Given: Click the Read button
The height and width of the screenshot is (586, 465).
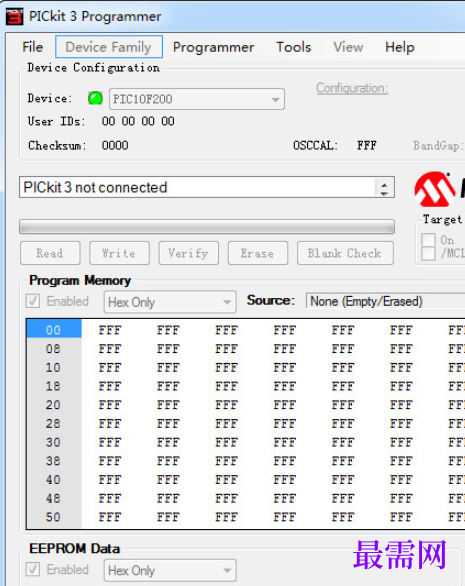Looking at the screenshot, I should tap(50, 253).
